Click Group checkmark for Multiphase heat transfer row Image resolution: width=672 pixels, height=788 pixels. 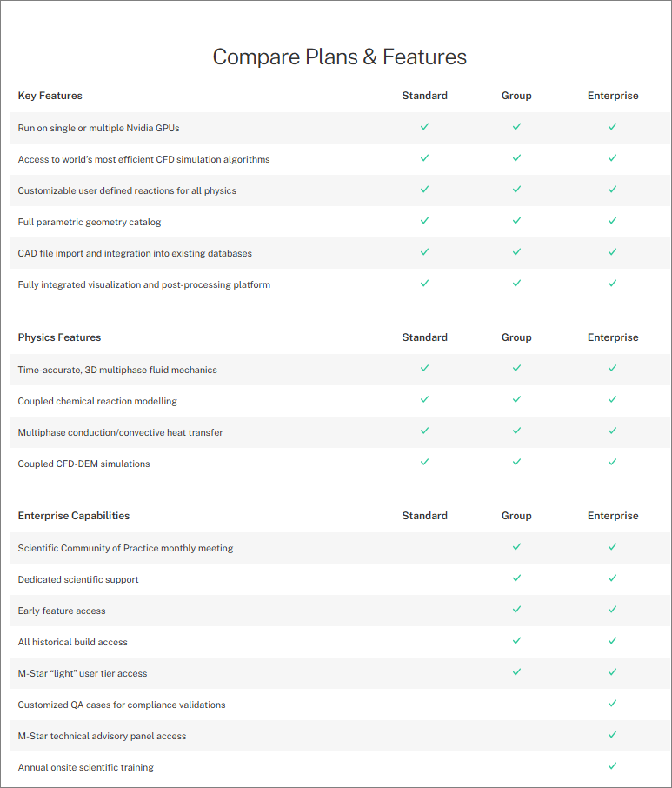(516, 431)
